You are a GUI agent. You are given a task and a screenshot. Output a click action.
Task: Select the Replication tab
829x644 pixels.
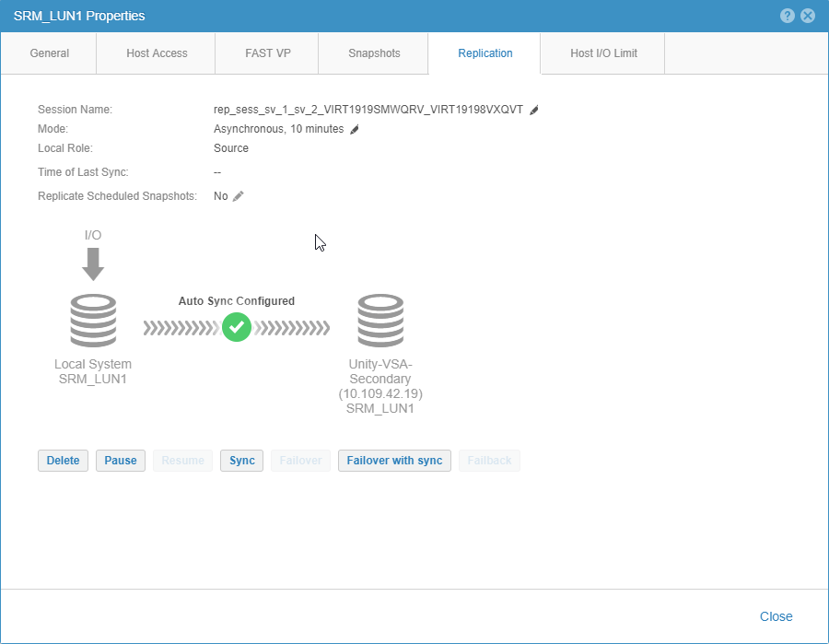click(x=485, y=53)
